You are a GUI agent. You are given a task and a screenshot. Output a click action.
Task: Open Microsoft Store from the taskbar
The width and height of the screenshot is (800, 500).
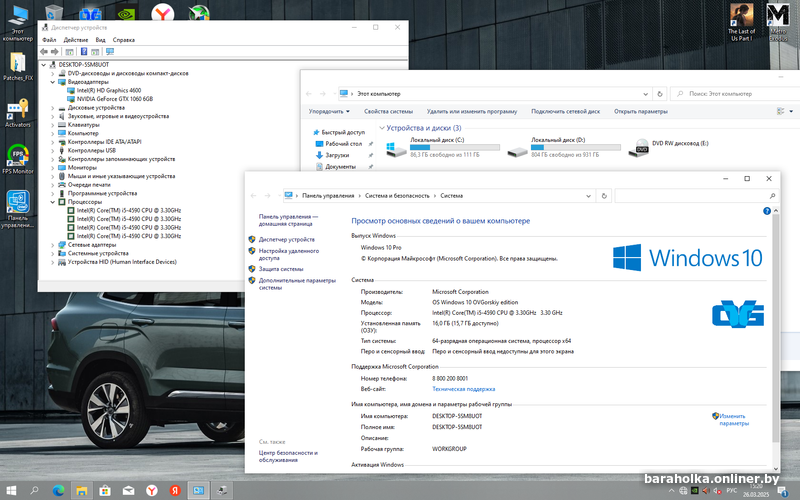(105, 490)
